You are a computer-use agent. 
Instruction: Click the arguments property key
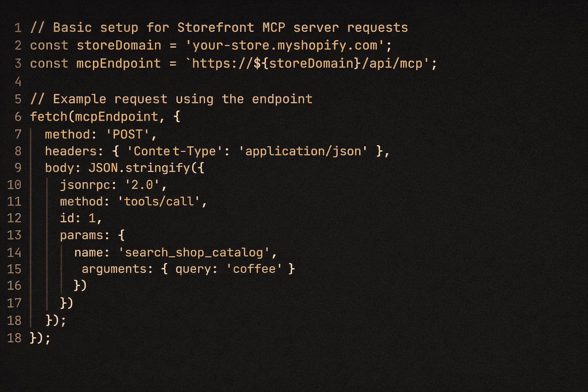pos(114,269)
